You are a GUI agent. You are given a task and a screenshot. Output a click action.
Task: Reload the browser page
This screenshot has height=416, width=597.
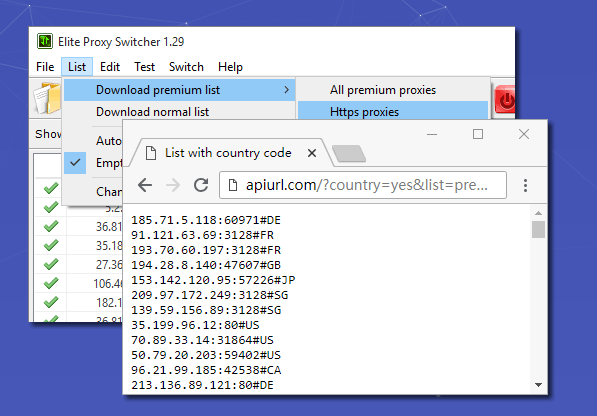pyautogui.click(x=201, y=185)
